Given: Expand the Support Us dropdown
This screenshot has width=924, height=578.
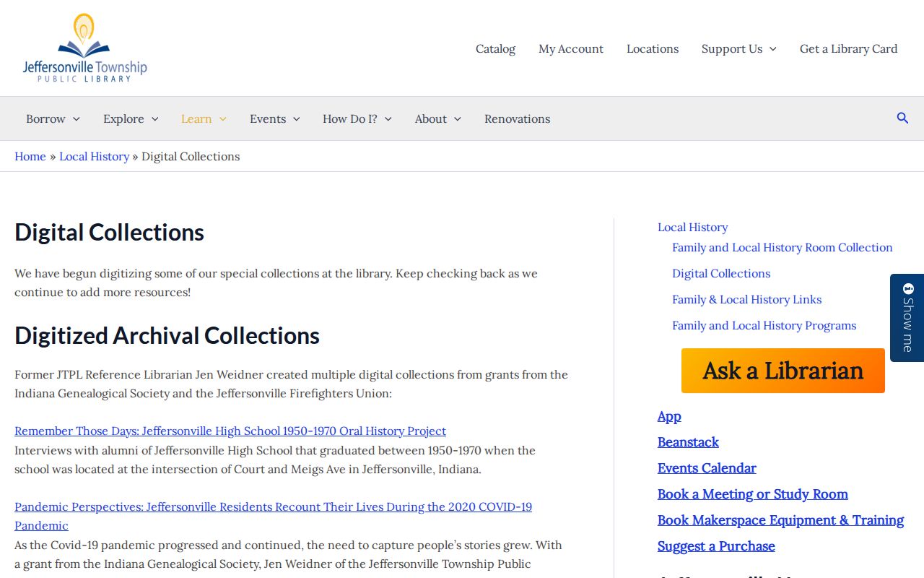Looking at the screenshot, I should tap(739, 49).
